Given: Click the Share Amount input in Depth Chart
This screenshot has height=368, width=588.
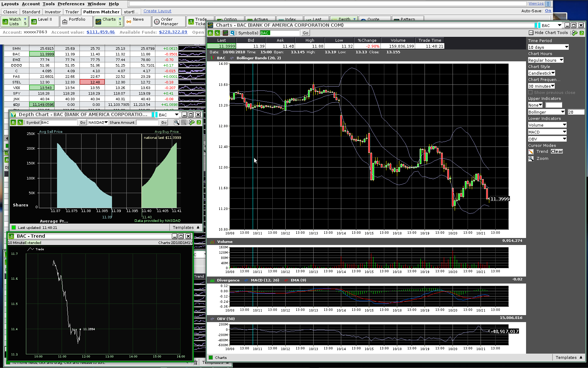Looking at the screenshot, I should tap(147, 122).
